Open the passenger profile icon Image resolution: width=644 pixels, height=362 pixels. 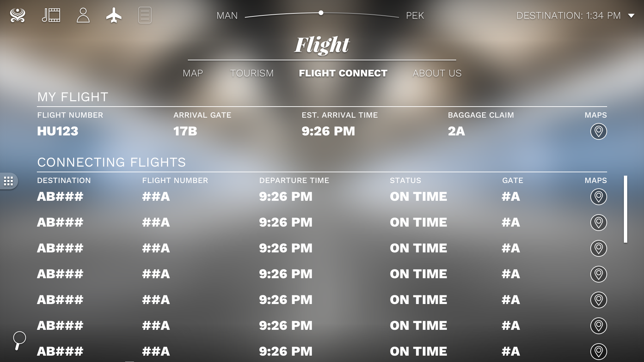(x=83, y=15)
